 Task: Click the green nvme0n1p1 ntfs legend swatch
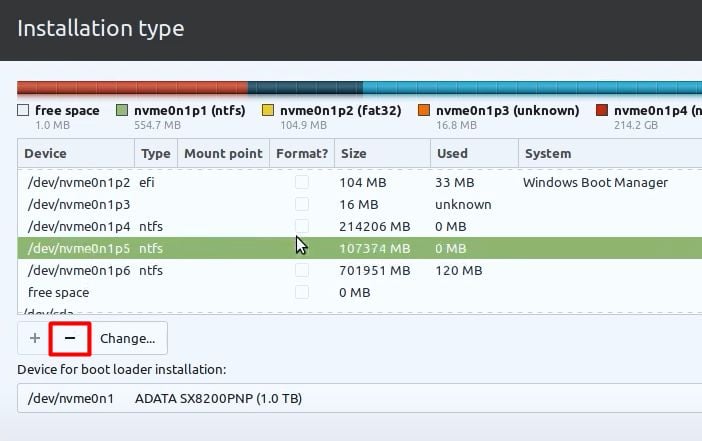(x=123, y=111)
